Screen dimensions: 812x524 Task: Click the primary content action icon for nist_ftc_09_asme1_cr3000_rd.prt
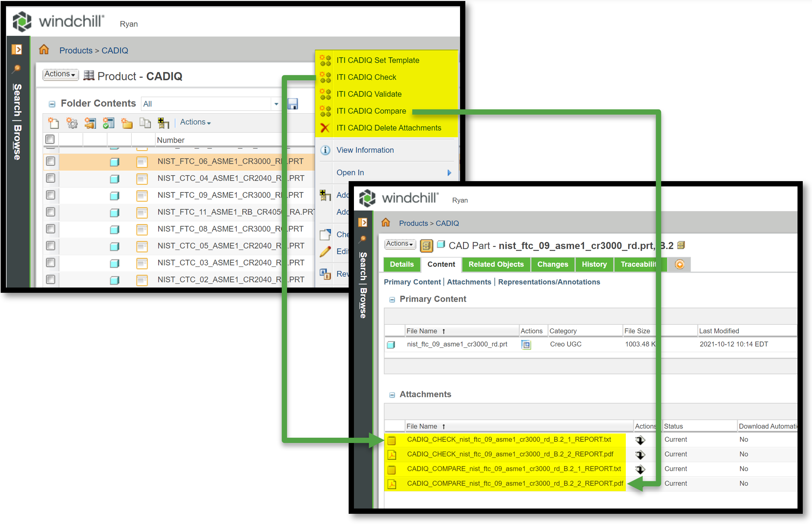click(x=526, y=345)
